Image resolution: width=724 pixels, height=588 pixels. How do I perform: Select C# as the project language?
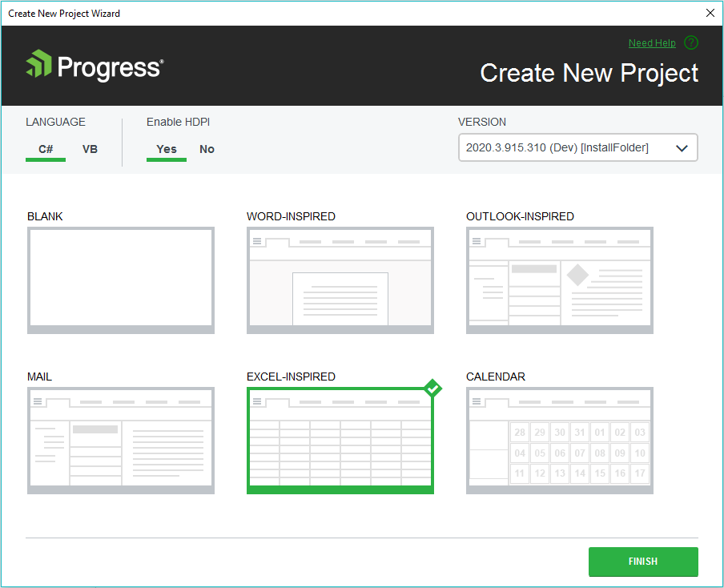click(45, 149)
